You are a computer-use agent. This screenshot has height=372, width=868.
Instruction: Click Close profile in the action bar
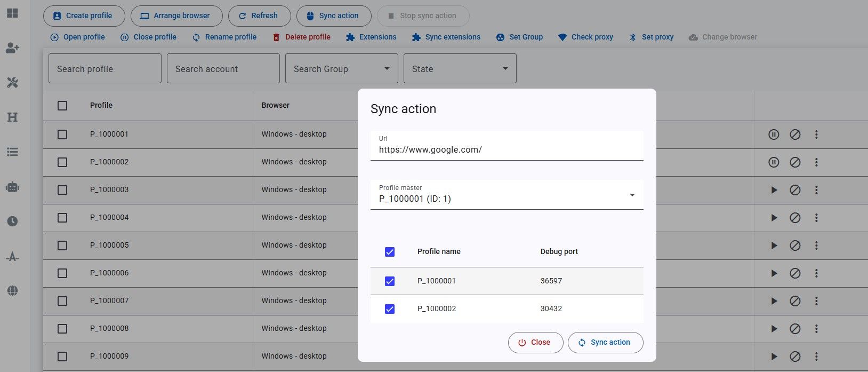pos(148,37)
